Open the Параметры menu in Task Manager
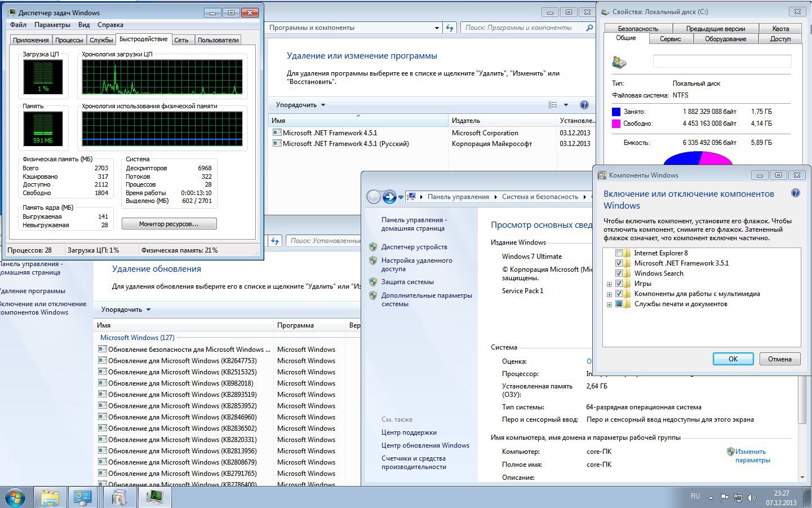The height and width of the screenshot is (508, 812). coord(52,25)
